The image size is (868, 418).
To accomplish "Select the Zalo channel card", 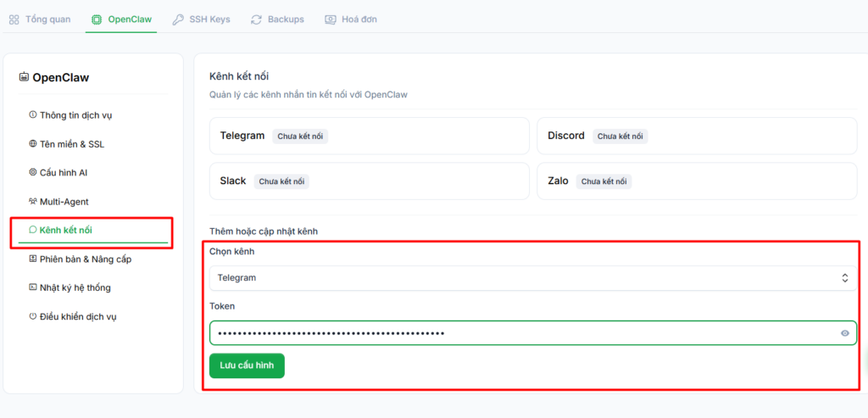I will point(697,181).
